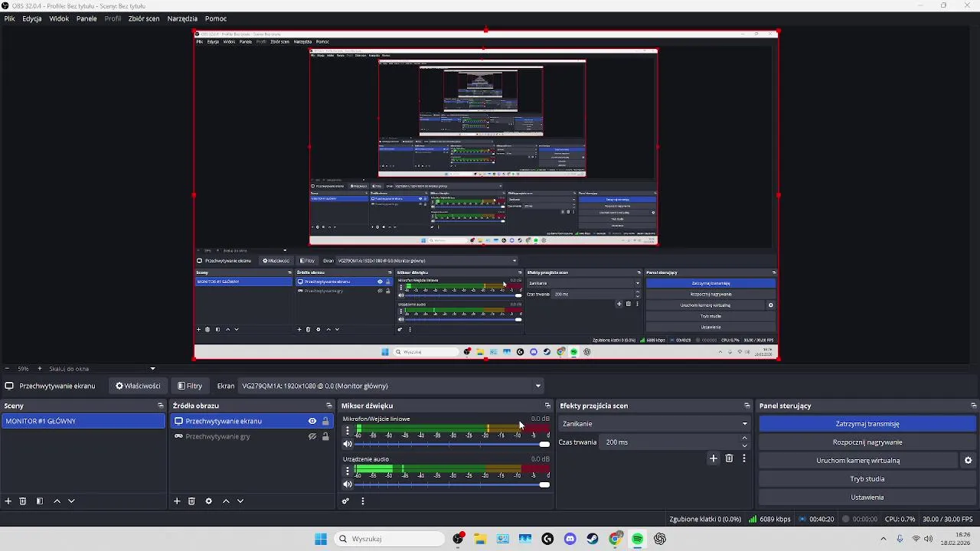The height and width of the screenshot is (551, 980).
Task: Open advanced audio properties gears icon
Action: [x=346, y=501]
